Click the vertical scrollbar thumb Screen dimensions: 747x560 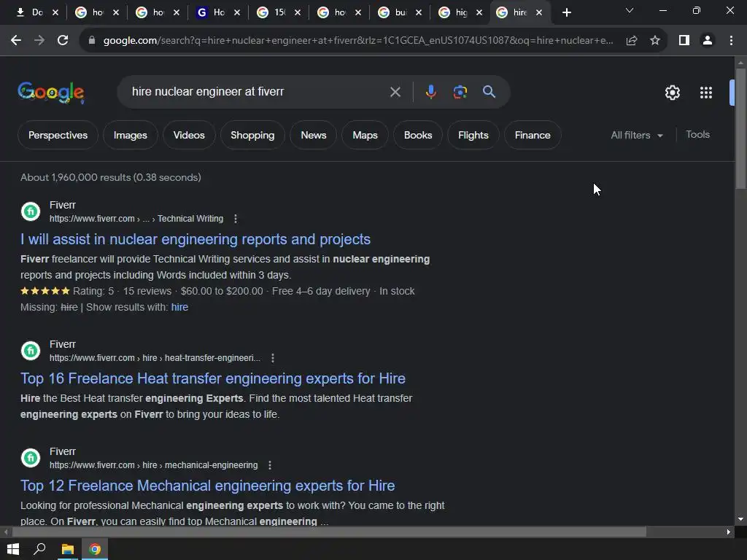740,128
